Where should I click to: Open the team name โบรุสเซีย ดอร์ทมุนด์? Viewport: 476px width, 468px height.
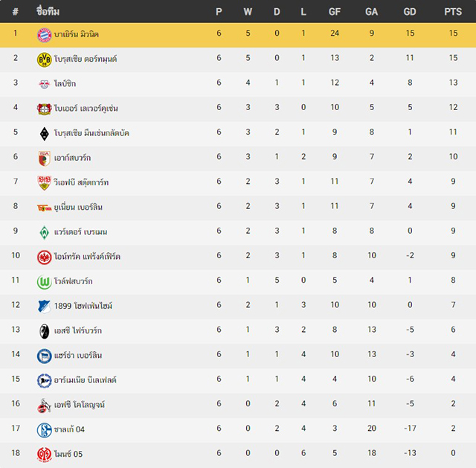point(86,59)
